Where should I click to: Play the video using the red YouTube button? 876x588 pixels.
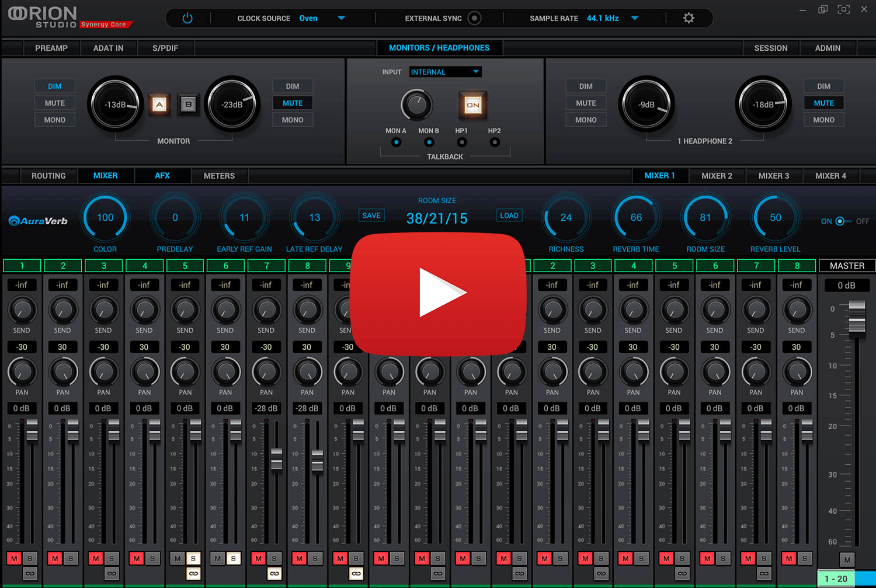439,293
